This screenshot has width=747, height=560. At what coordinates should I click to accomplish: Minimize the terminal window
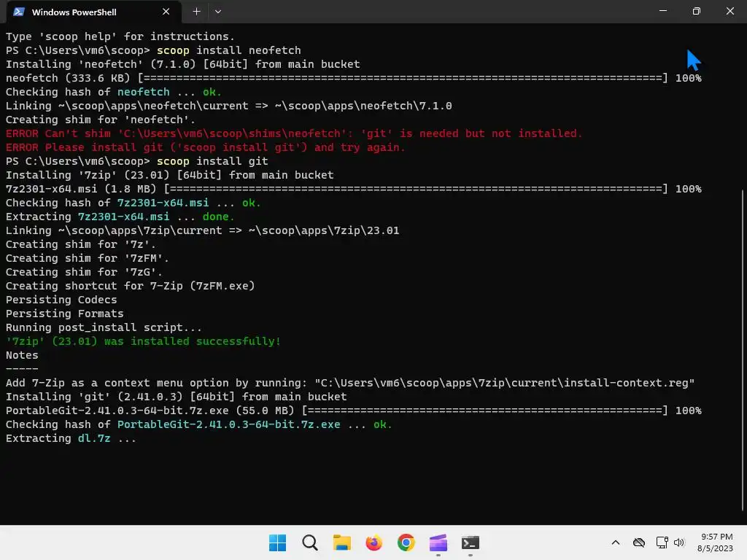(x=662, y=11)
